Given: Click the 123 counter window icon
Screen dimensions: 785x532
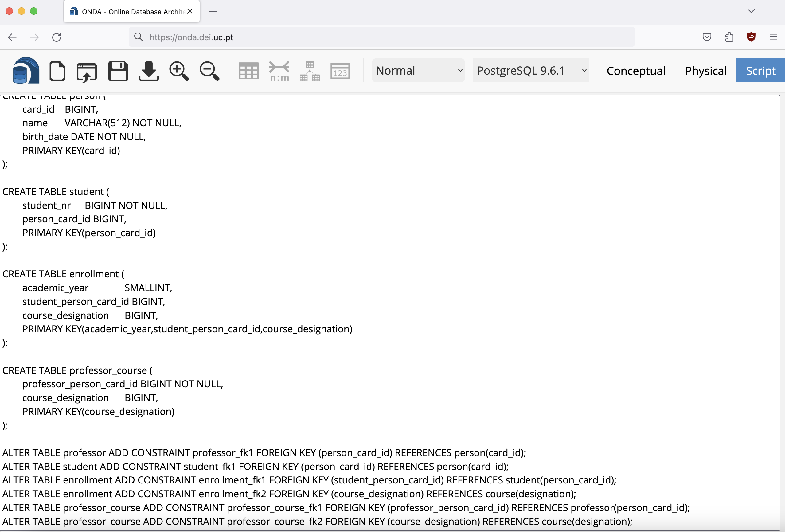Looking at the screenshot, I should pos(340,71).
